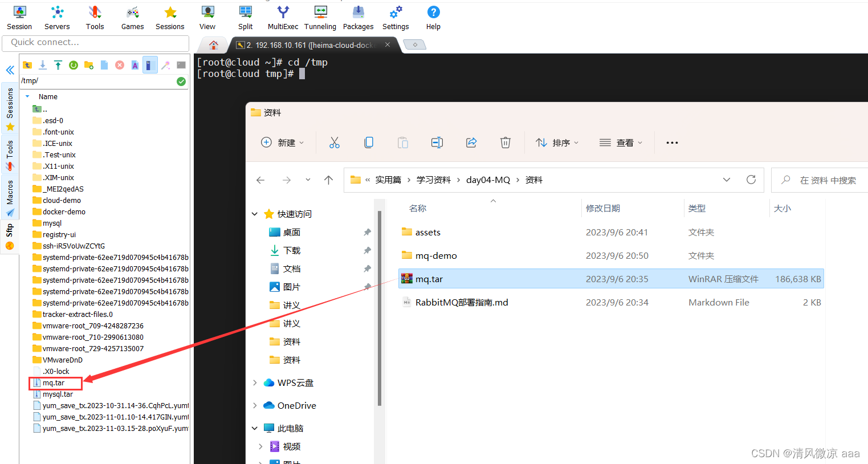Select mq.tar in Explorer file list
This screenshot has width=868, height=464.
611,279
